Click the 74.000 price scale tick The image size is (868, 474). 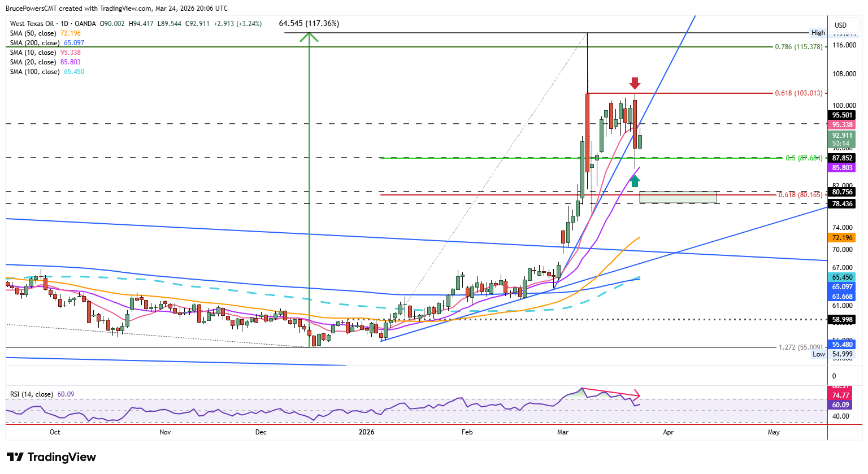click(x=842, y=228)
